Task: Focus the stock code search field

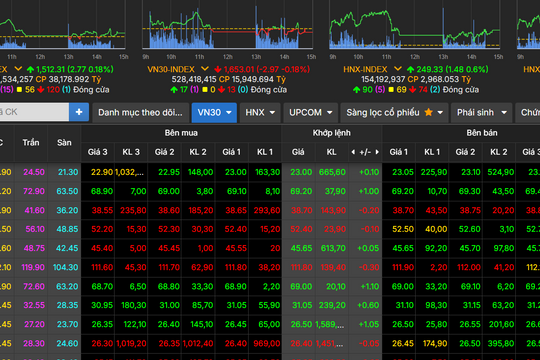Action: click(x=34, y=112)
